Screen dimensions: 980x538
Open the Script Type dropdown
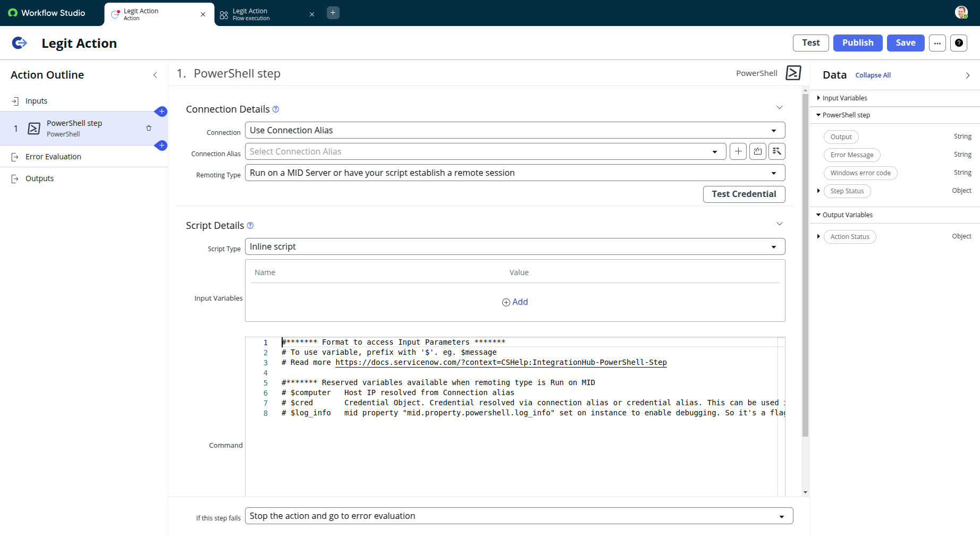tap(774, 246)
